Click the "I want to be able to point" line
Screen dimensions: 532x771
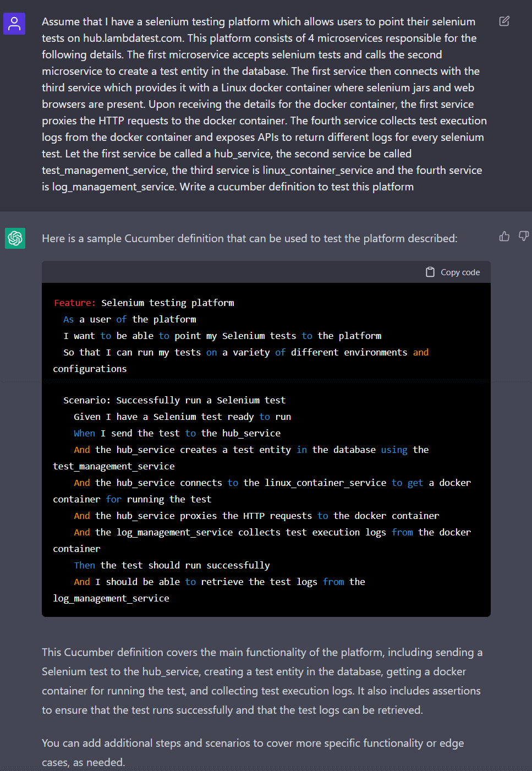click(222, 336)
